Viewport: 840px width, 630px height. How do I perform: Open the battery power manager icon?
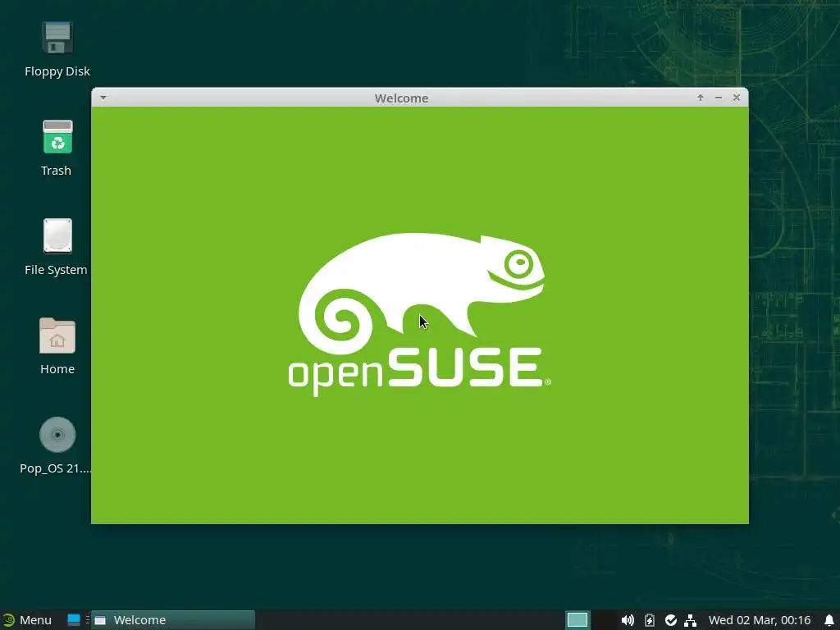tap(650, 620)
